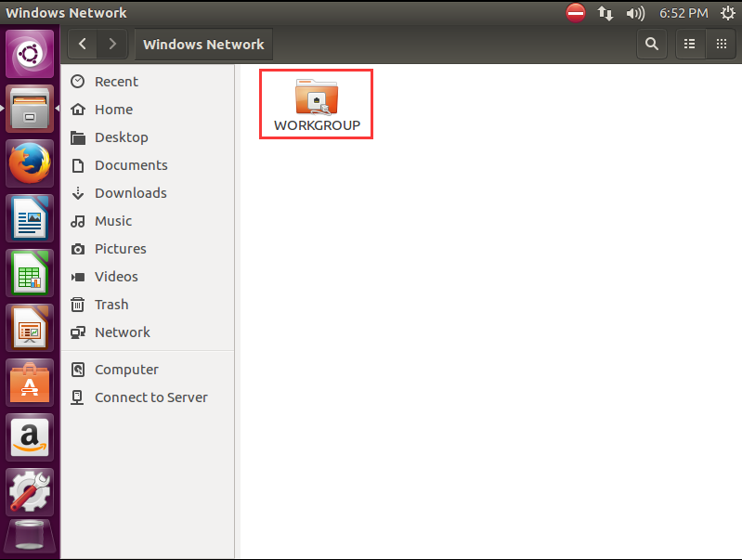Click the Recent clock icon

[78, 82]
